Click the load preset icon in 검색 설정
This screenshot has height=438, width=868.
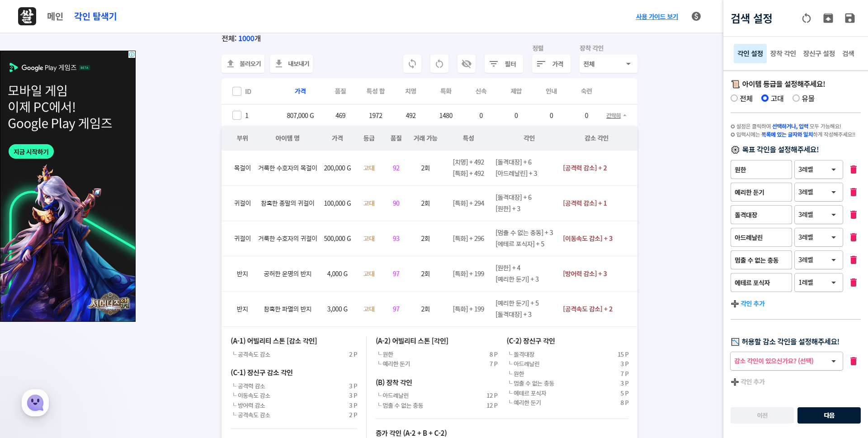828,18
